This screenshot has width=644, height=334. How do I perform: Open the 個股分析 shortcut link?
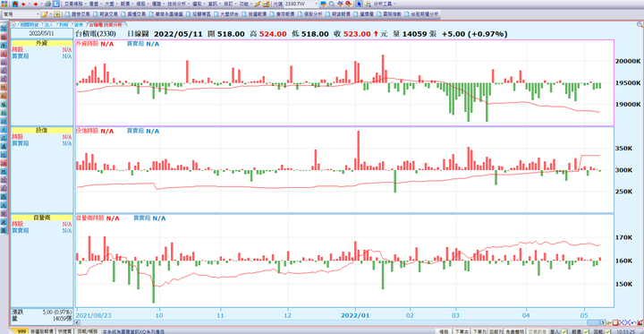pos(309,14)
